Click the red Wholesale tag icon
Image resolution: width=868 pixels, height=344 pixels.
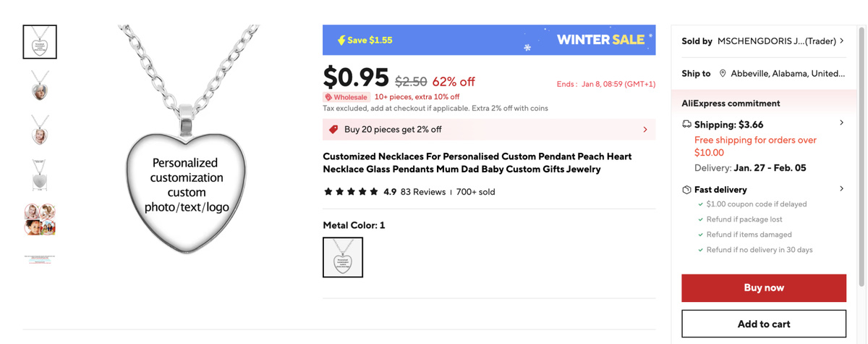click(x=328, y=97)
